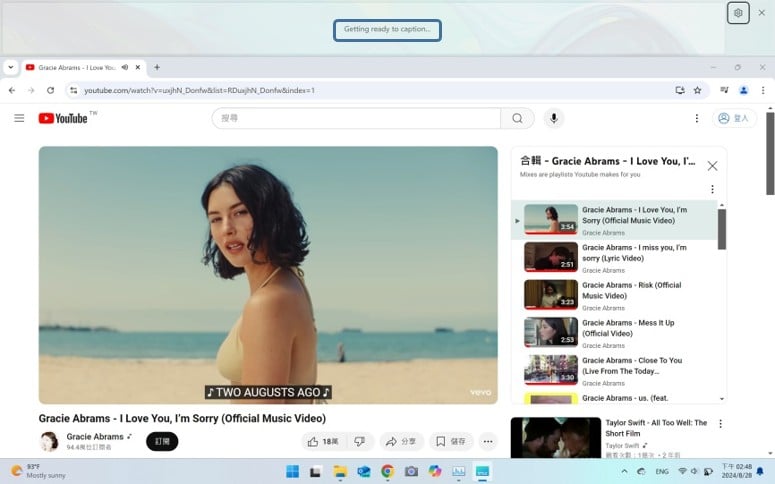Open Chrome profile avatar

[x=743, y=90]
